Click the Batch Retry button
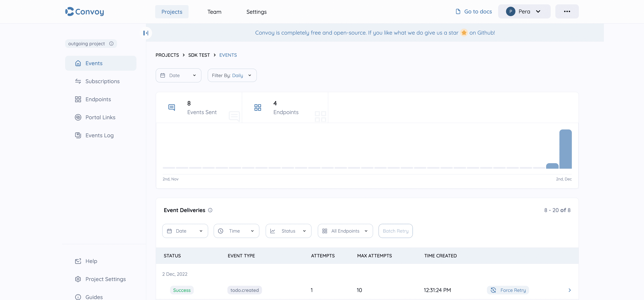The width and height of the screenshot is (644, 300). [x=395, y=231]
